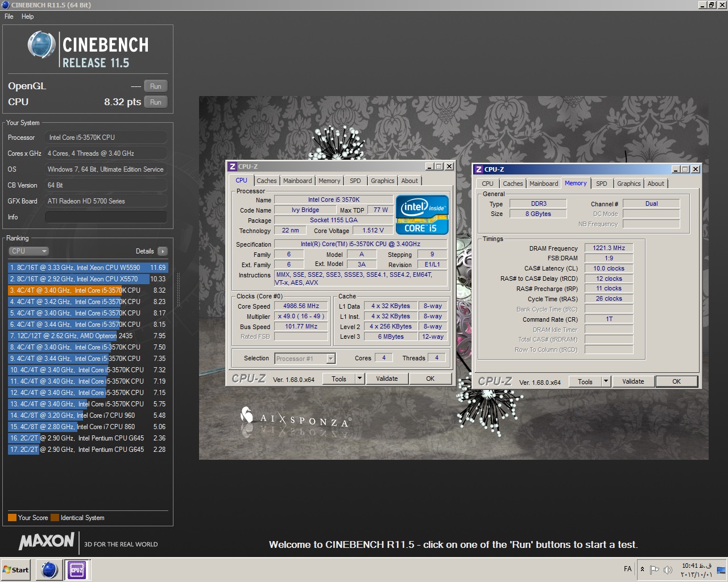Open the CPU ranking dropdown

(28, 251)
